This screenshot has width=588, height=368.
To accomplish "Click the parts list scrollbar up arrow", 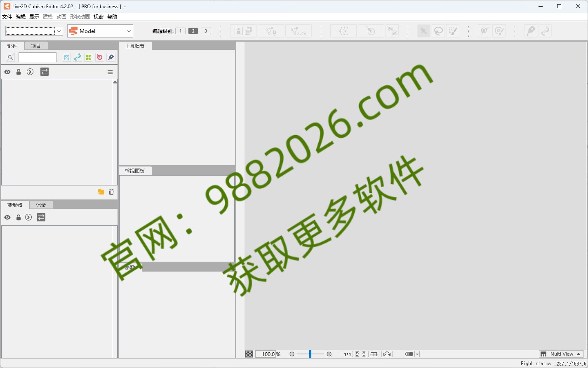I will [x=115, y=82].
